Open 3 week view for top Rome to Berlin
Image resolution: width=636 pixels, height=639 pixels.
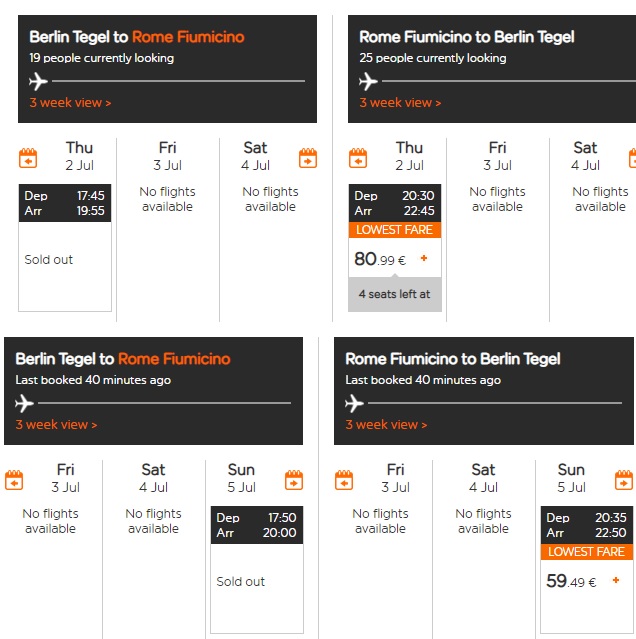click(400, 103)
